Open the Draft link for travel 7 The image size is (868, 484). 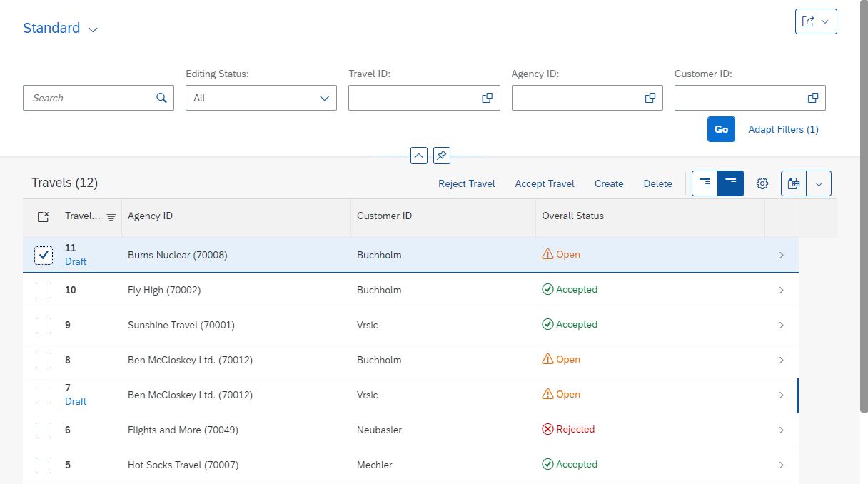point(76,401)
